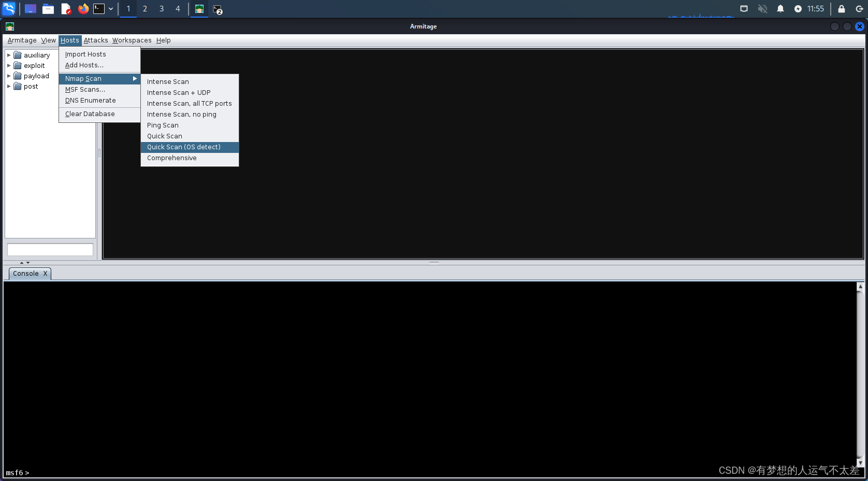This screenshot has width=868, height=481.
Task: Click the console scrollbar down arrow
Action: pos(860,463)
